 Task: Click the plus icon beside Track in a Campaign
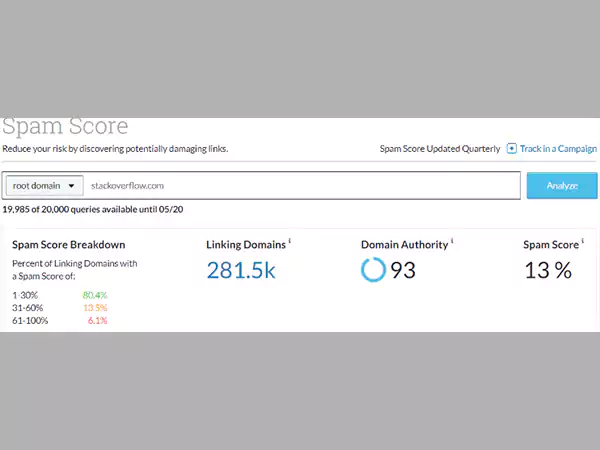[x=512, y=149]
